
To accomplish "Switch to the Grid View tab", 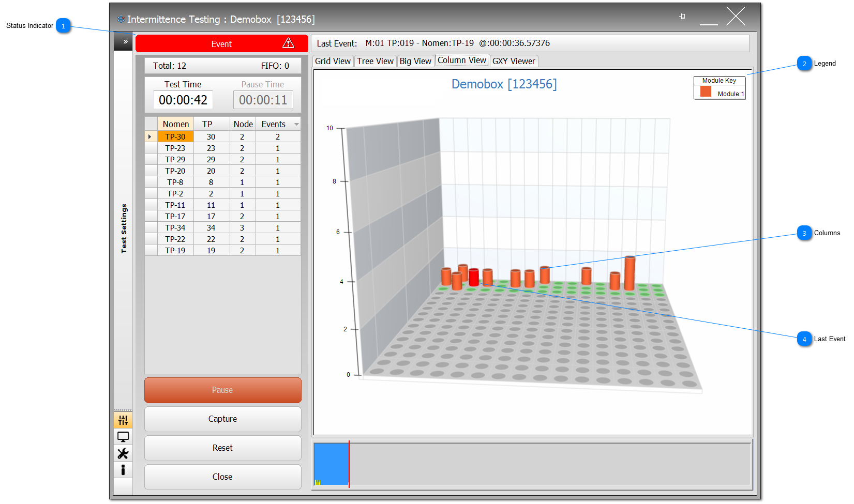I will [x=333, y=61].
